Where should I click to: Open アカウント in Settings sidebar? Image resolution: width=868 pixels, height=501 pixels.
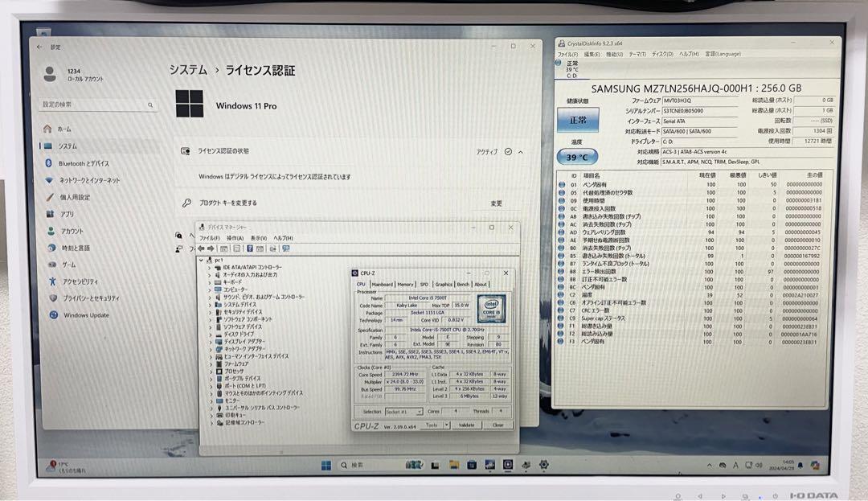pyautogui.click(x=65, y=232)
